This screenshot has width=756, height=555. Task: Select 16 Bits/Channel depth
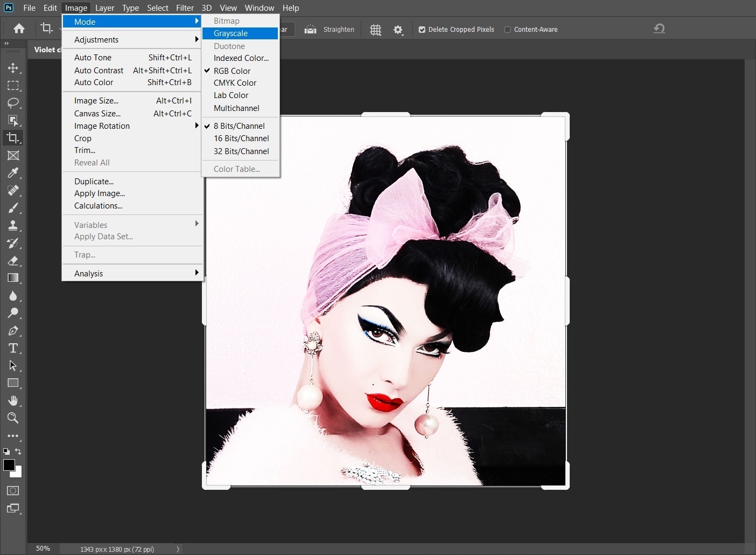[x=240, y=138]
